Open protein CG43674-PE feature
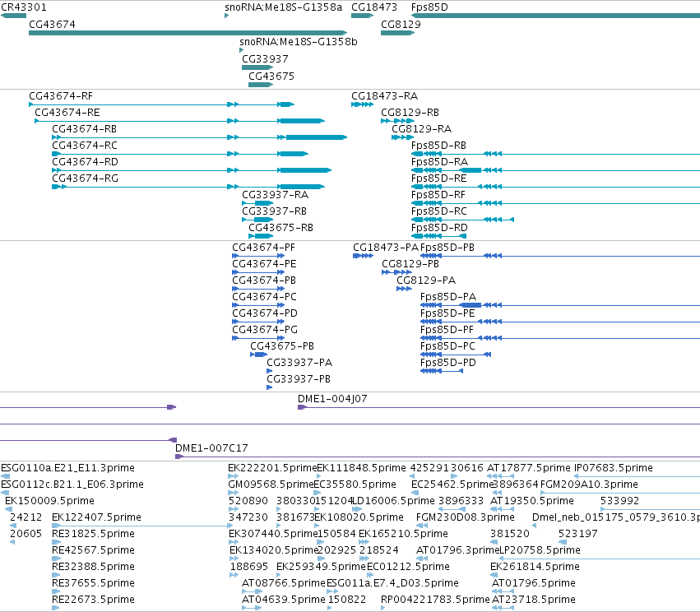 pyautogui.click(x=258, y=272)
